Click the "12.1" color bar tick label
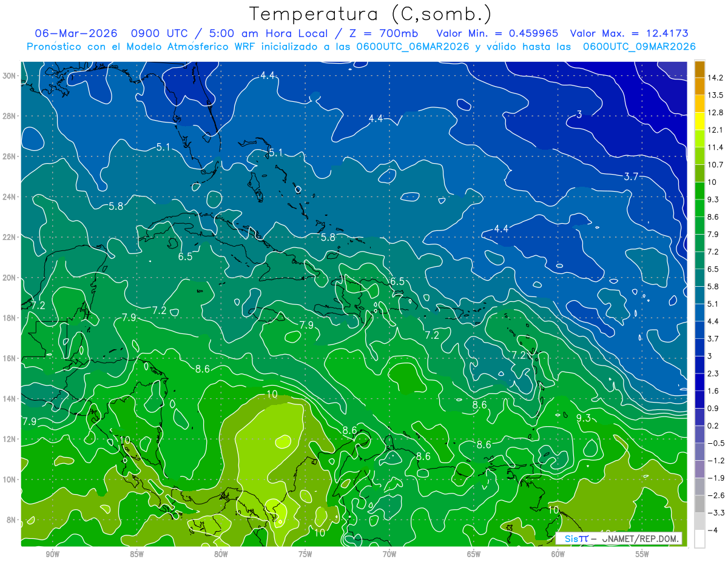Image resolution: width=728 pixels, height=562 pixels. 715,130
